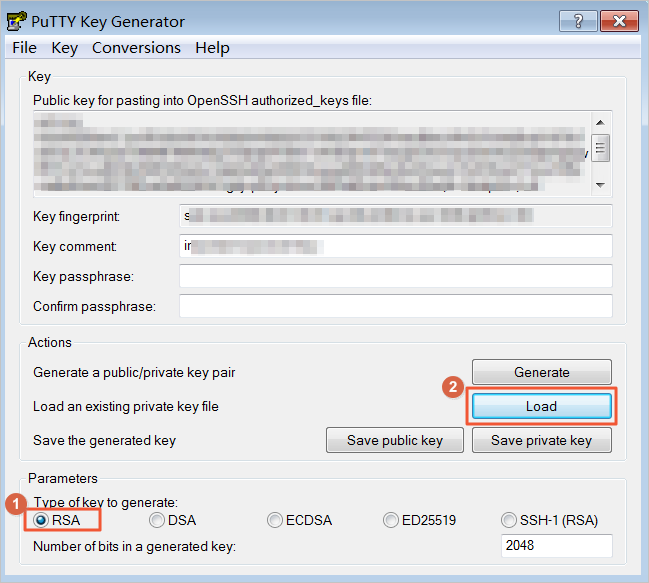Click the Load button

click(541, 406)
